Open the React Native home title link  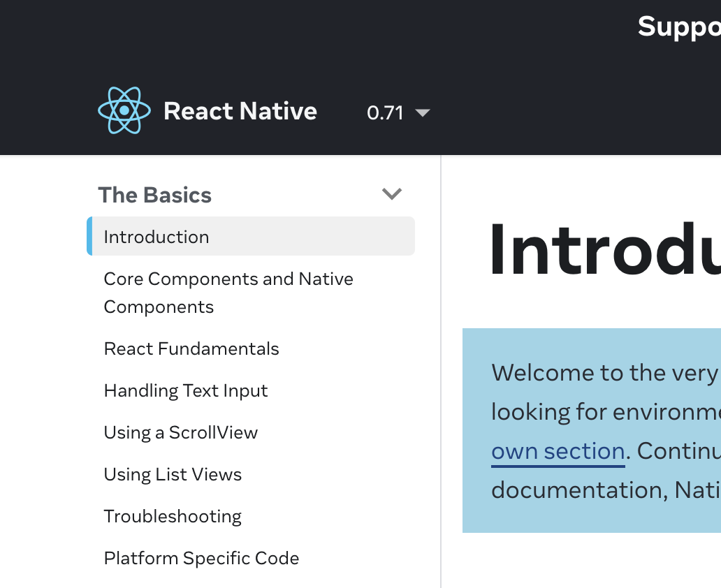point(240,111)
